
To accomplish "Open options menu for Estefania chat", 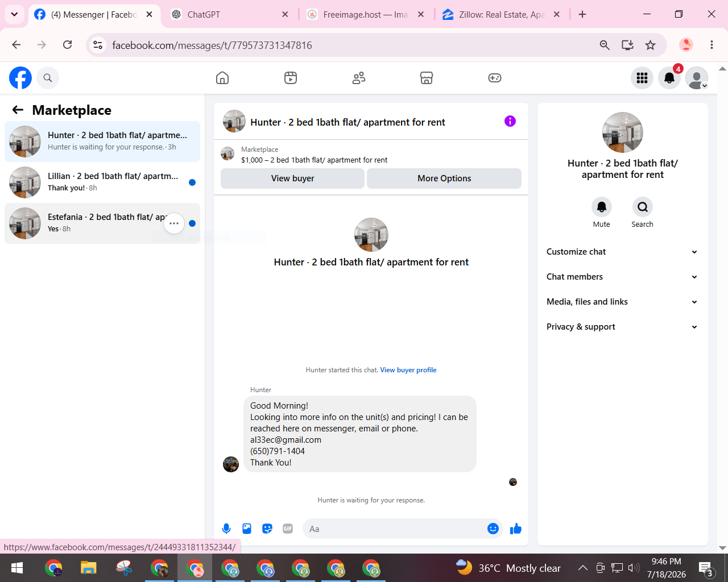I will point(174,223).
